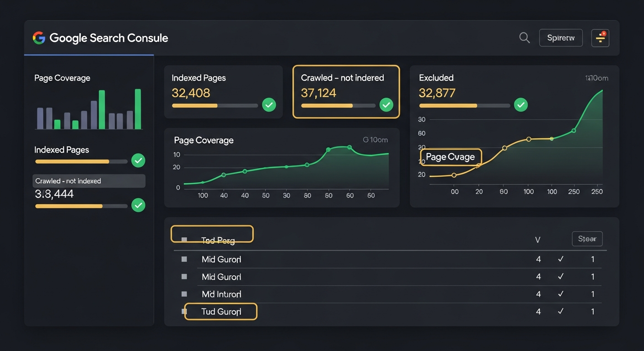Click the Page Coverage chart title
Image resolution: width=644 pixels, height=351 pixels.
(204, 140)
